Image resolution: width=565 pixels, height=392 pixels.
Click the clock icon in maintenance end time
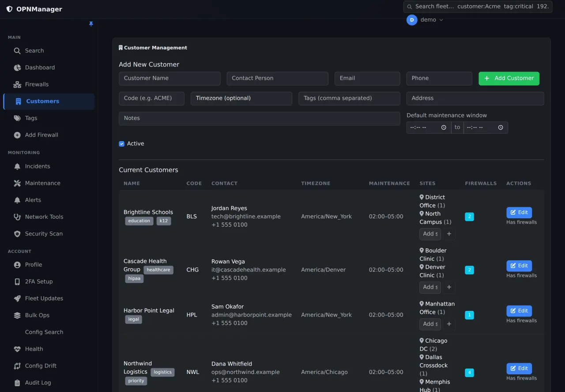pyautogui.click(x=501, y=127)
